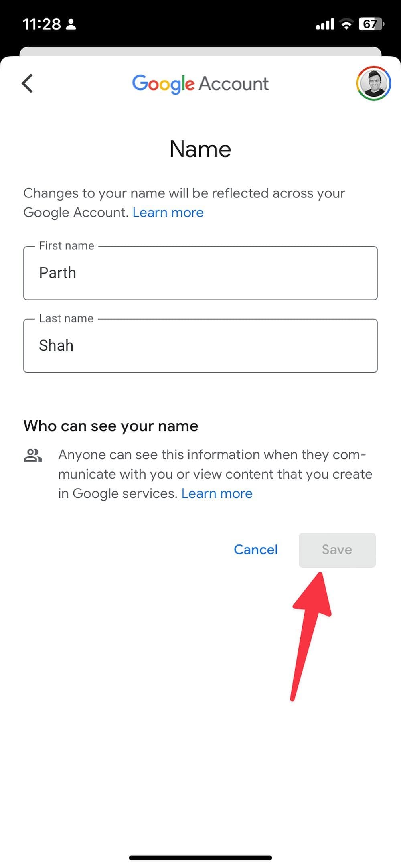The height and width of the screenshot is (868, 401).
Task: Tap the people visibility icon
Action: point(33,456)
